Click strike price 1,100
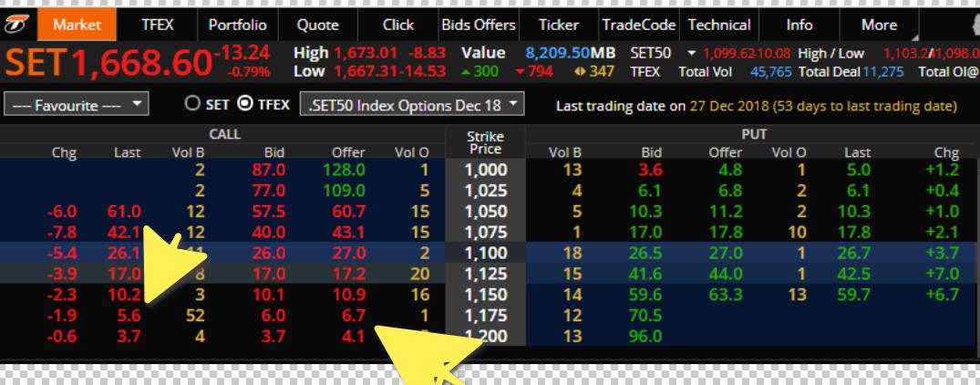Screen dimensions: 980x385 tap(486, 253)
